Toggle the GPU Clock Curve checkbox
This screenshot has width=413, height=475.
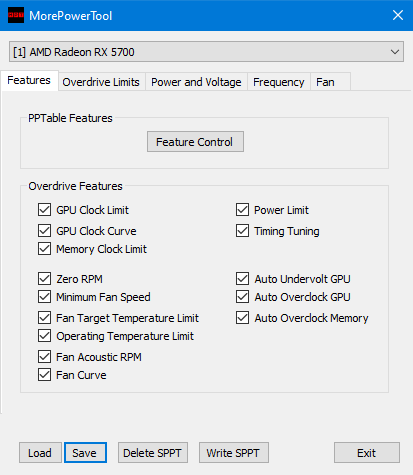[44, 231]
